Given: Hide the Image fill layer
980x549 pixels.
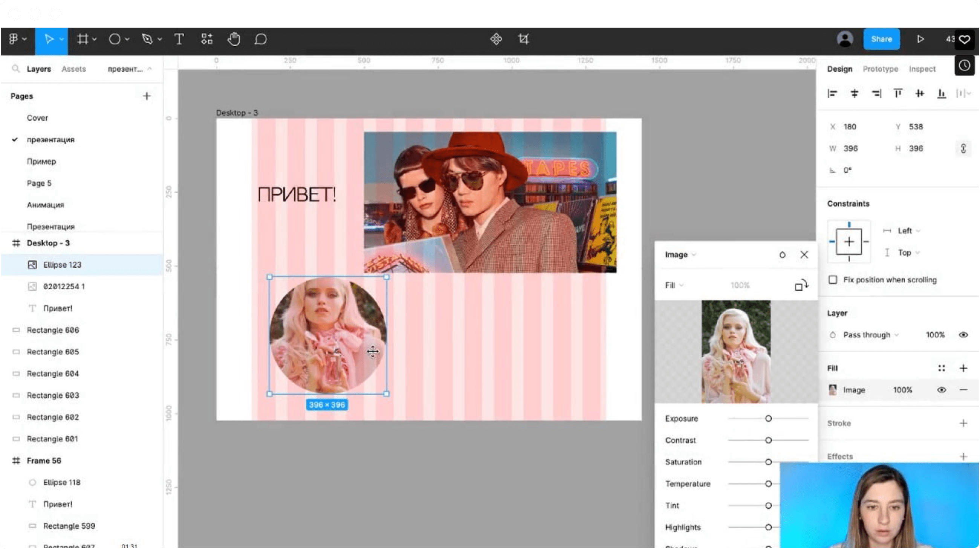Looking at the screenshot, I should [941, 390].
